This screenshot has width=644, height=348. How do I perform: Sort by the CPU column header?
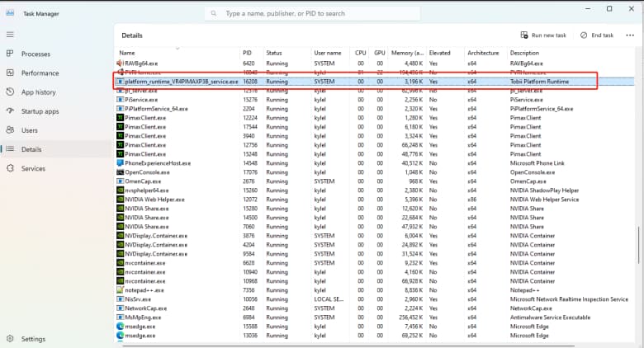click(360, 53)
